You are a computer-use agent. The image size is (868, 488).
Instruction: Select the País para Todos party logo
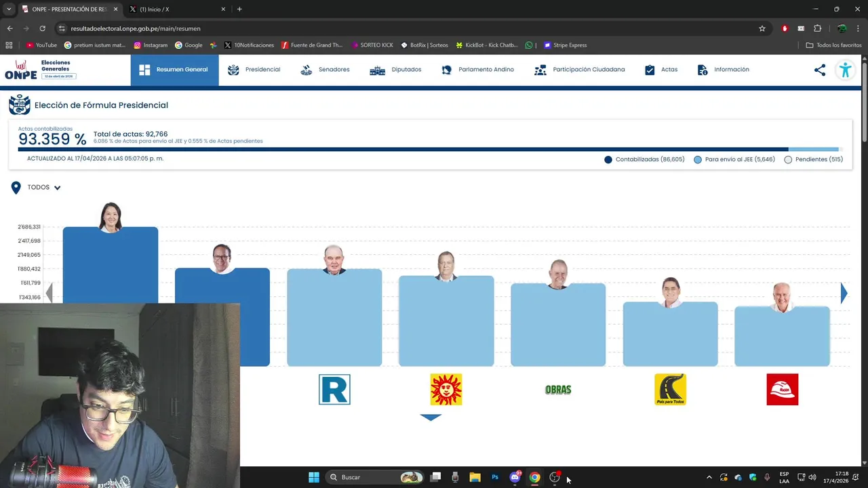pos(670,390)
